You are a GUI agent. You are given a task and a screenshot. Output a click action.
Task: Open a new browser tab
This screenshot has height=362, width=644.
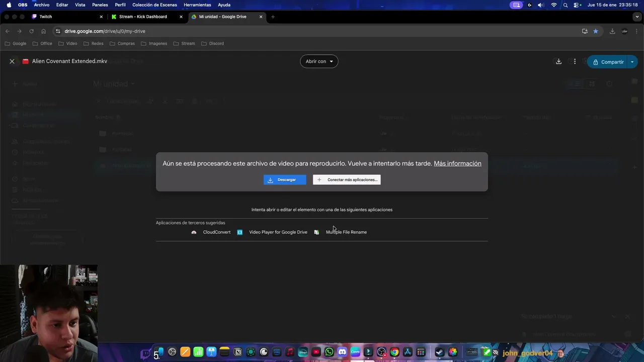click(273, 17)
